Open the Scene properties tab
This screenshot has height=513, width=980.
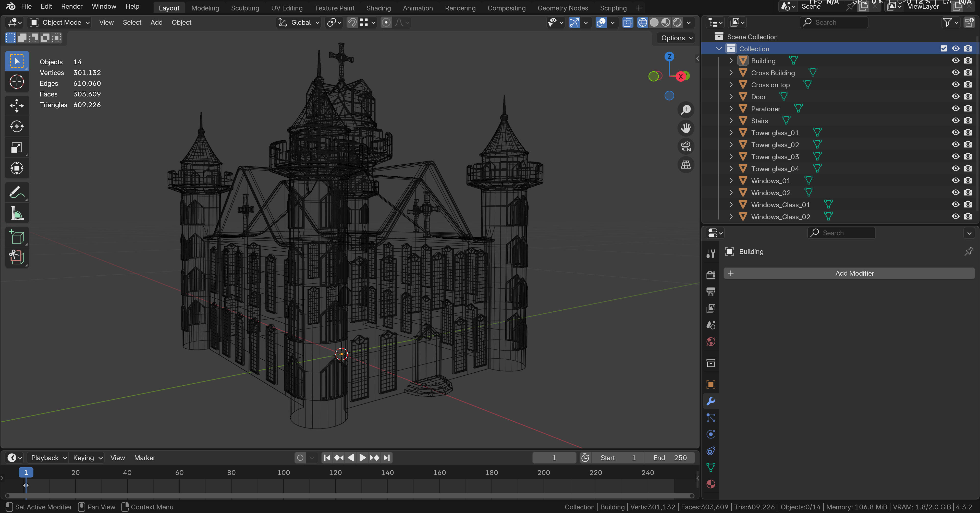point(711,325)
